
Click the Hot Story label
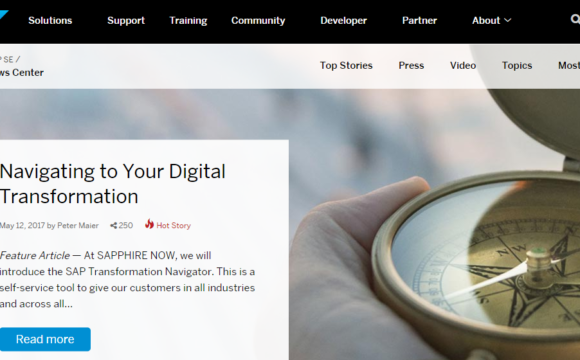click(x=173, y=226)
